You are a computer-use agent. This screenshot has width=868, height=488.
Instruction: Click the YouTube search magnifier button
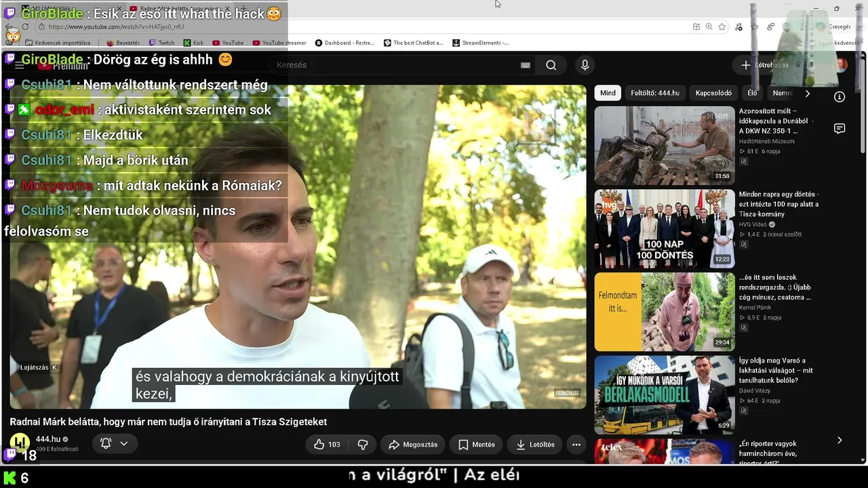click(551, 65)
